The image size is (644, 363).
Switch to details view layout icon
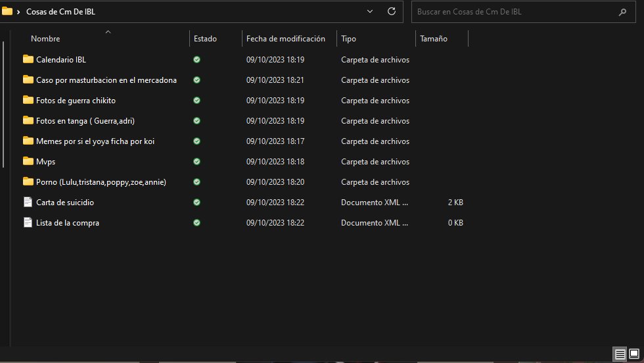[620, 354]
